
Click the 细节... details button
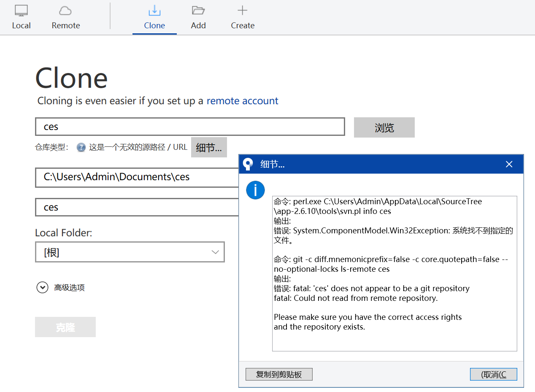click(209, 147)
